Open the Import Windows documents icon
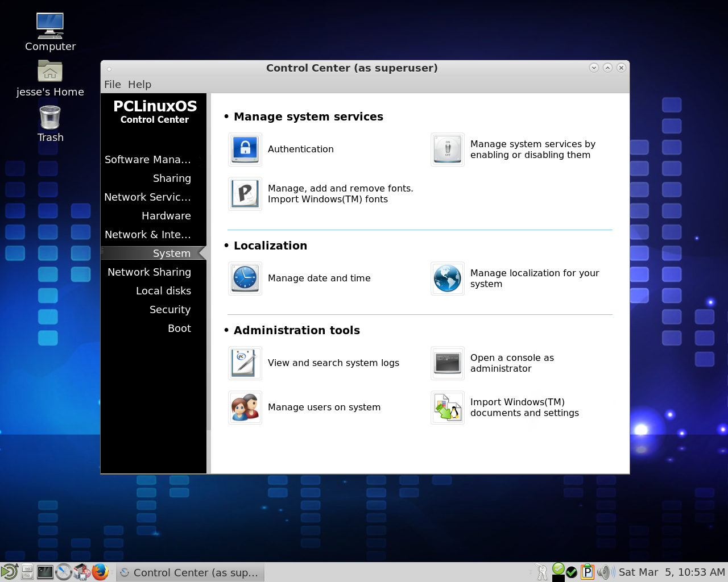This screenshot has height=582, width=728. [x=448, y=408]
